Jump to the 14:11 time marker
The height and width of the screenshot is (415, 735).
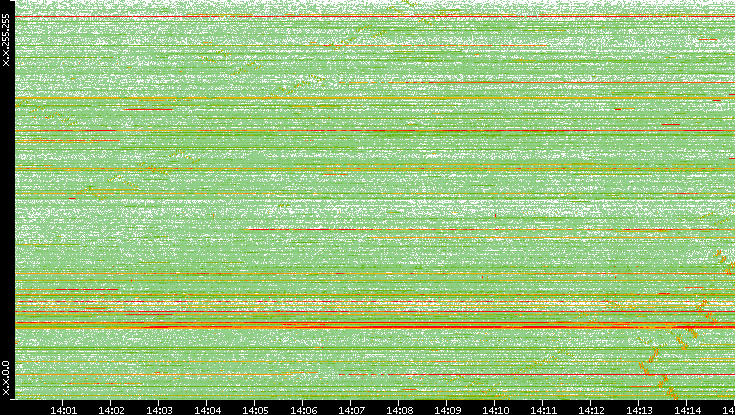click(543, 409)
